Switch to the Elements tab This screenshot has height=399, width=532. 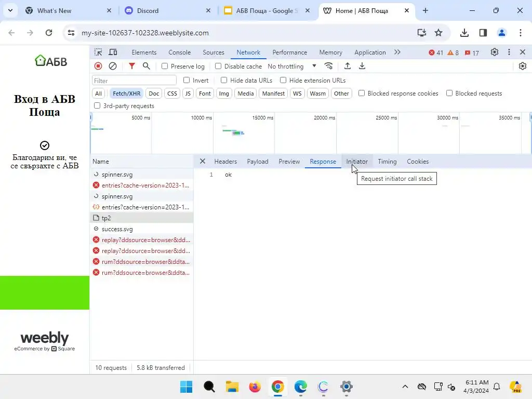tap(144, 52)
